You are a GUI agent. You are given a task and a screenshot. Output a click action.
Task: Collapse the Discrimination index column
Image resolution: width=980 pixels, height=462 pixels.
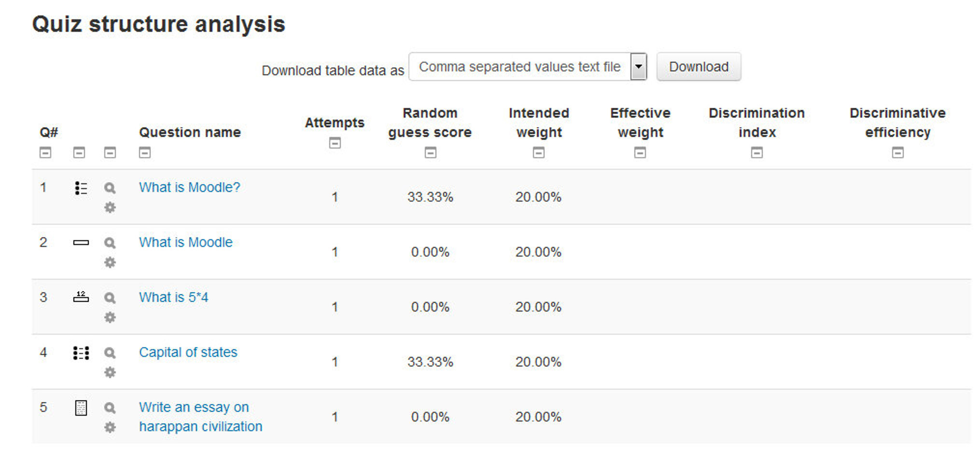pos(756,153)
